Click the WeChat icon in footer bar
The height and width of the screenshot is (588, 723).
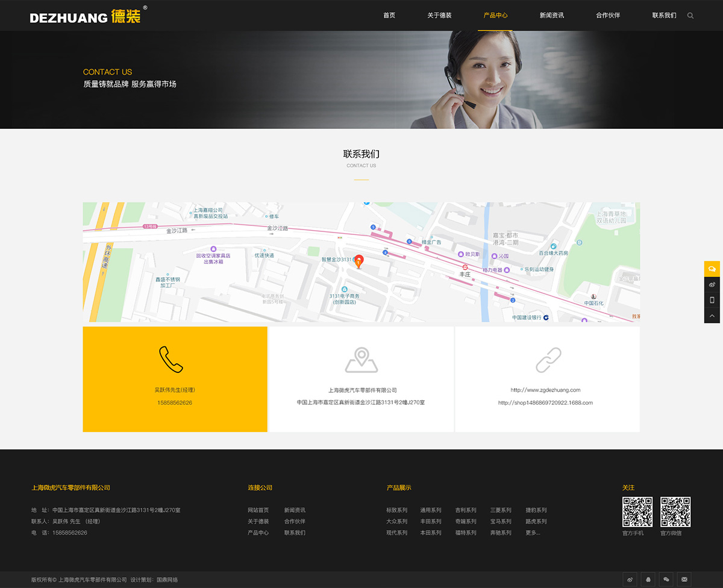(x=666, y=580)
